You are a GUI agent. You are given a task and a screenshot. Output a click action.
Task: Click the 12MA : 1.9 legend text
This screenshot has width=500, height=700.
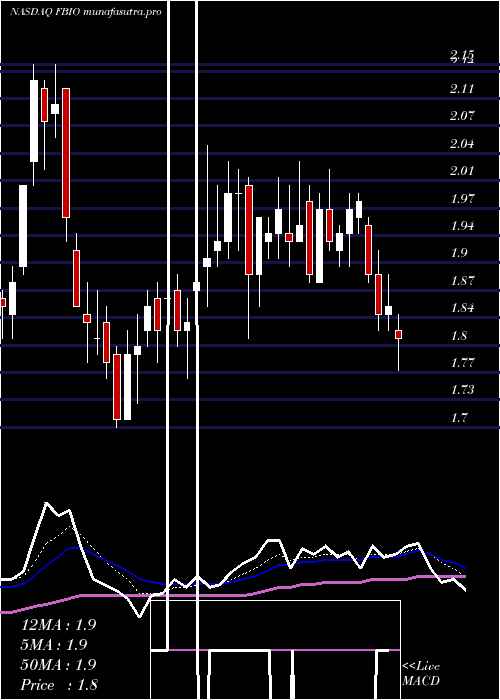pyautogui.click(x=58, y=625)
